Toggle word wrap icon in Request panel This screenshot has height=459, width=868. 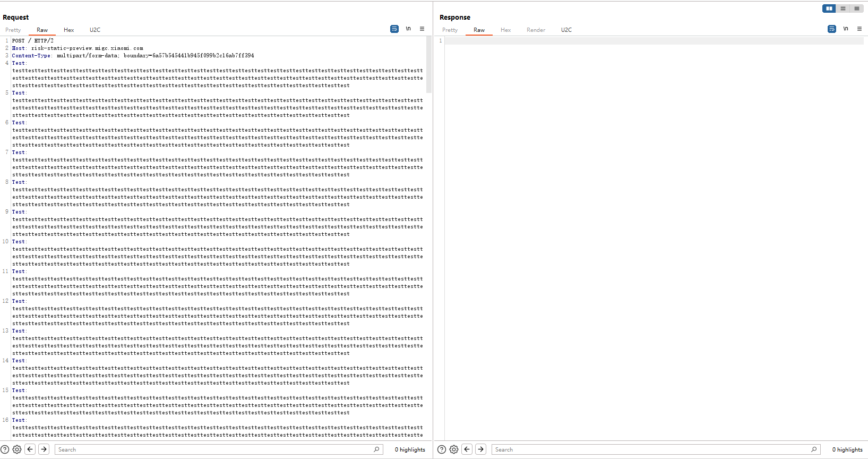coord(394,29)
